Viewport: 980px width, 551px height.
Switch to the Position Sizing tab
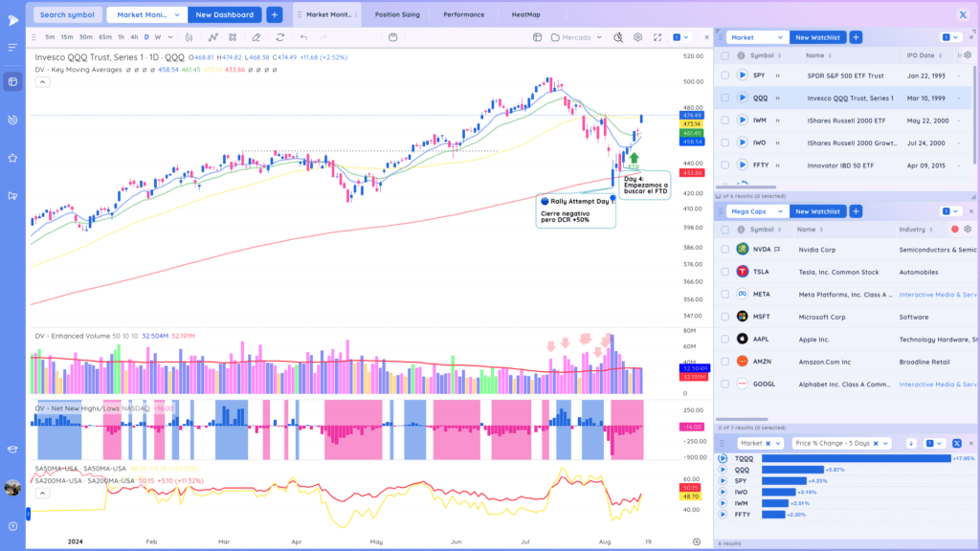[397, 14]
